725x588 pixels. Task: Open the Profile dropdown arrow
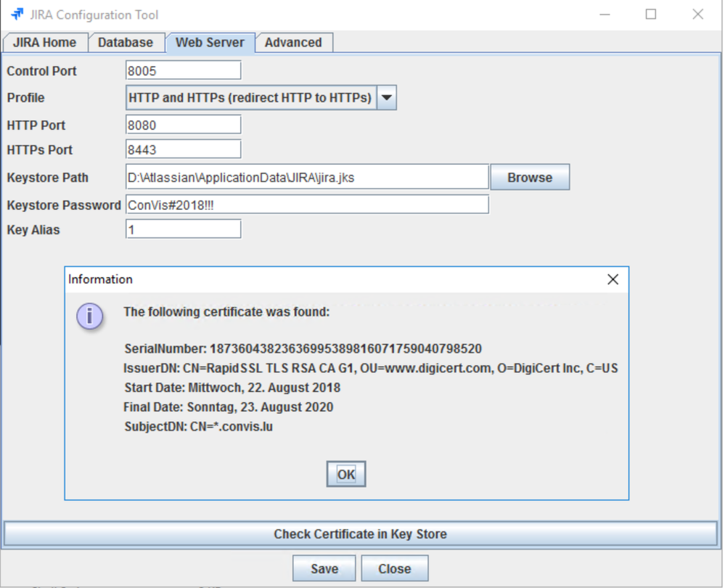click(387, 97)
